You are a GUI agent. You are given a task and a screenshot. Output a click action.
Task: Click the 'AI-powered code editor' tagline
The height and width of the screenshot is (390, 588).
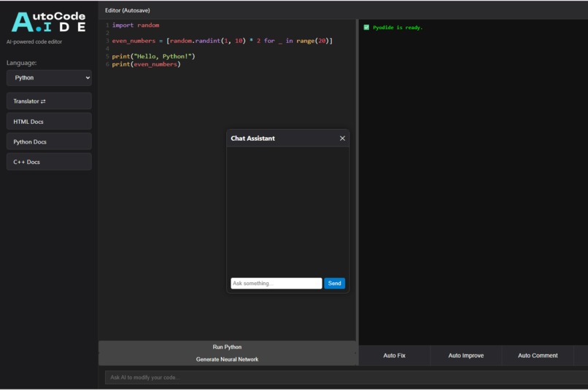coord(34,42)
